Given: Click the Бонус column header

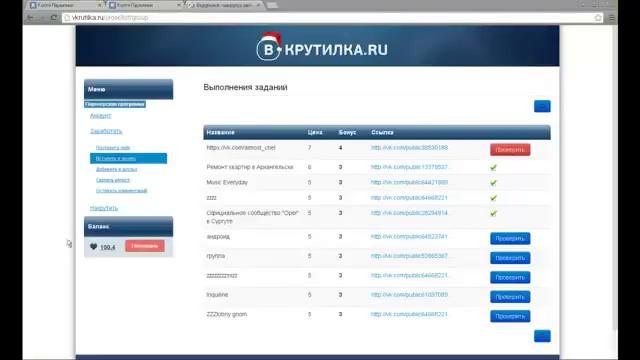Looking at the screenshot, I should click(347, 132).
